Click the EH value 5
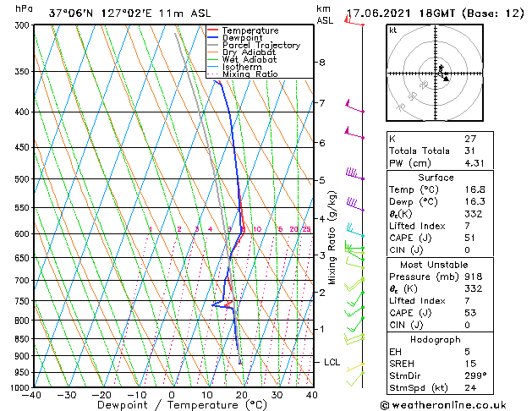 coord(468,352)
